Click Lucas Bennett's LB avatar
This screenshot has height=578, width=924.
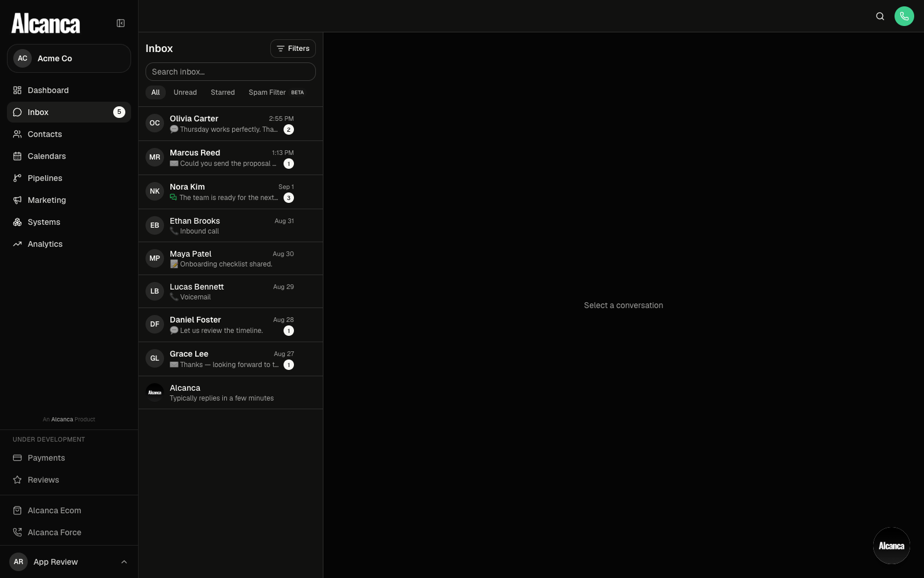pos(155,291)
